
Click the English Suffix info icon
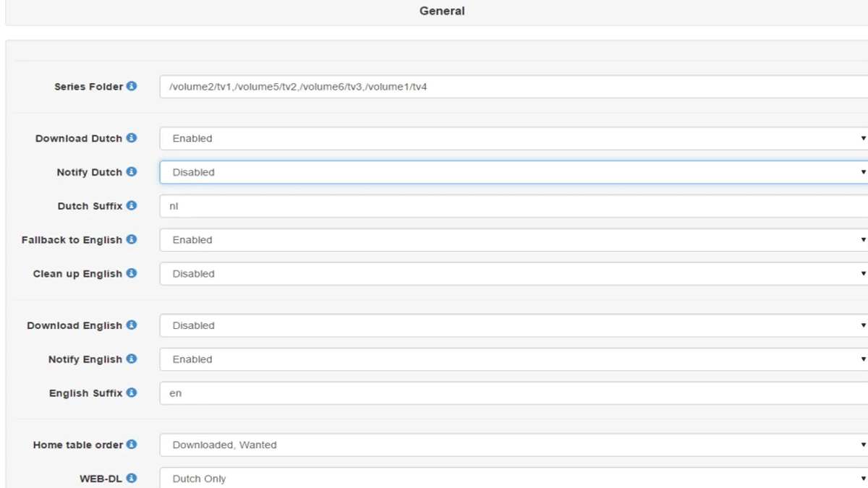[x=132, y=393]
